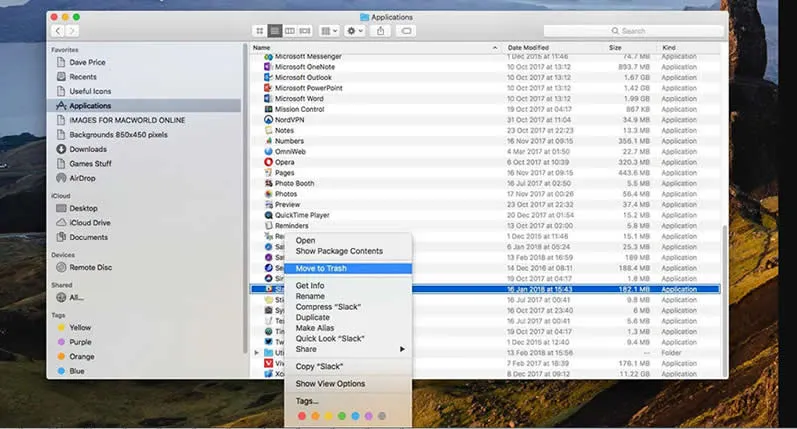Choose Show Package Contents
The height and width of the screenshot is (429, 797).
pos(348,251)
